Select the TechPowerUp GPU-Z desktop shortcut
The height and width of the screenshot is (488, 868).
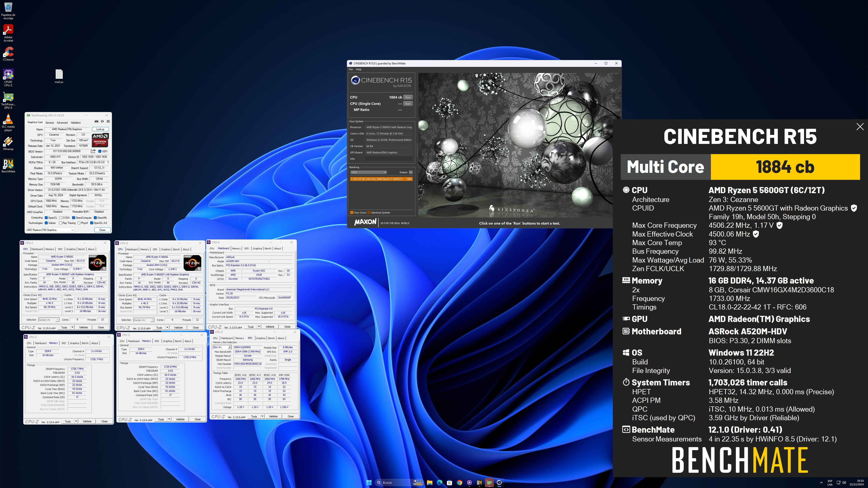coord(8,100)
